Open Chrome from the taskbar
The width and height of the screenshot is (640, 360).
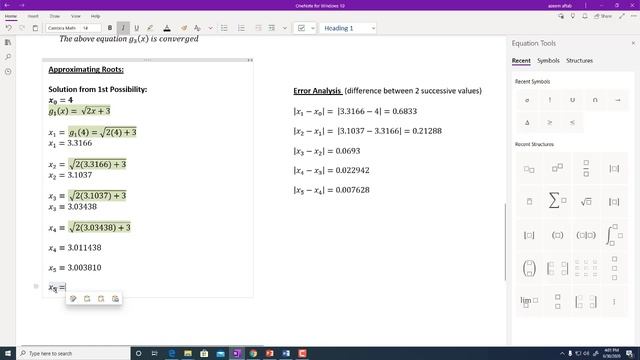coord(253,353)
